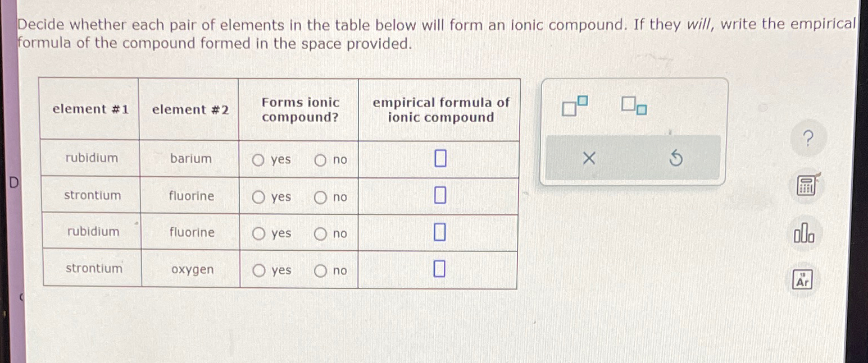868x363 pixels.
Task: Select no for strontium and oxygen
Action: pyautogui.click(x=320, y=270)
